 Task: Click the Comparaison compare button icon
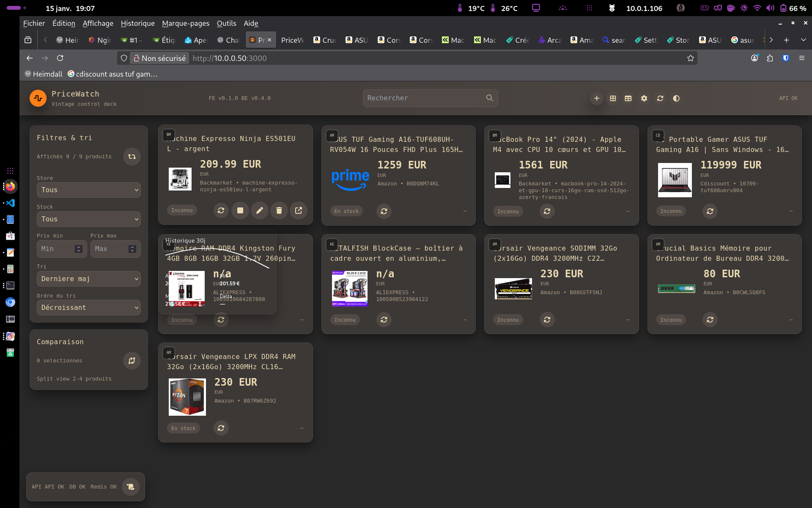pyautogui.click(x=132, y=361)
